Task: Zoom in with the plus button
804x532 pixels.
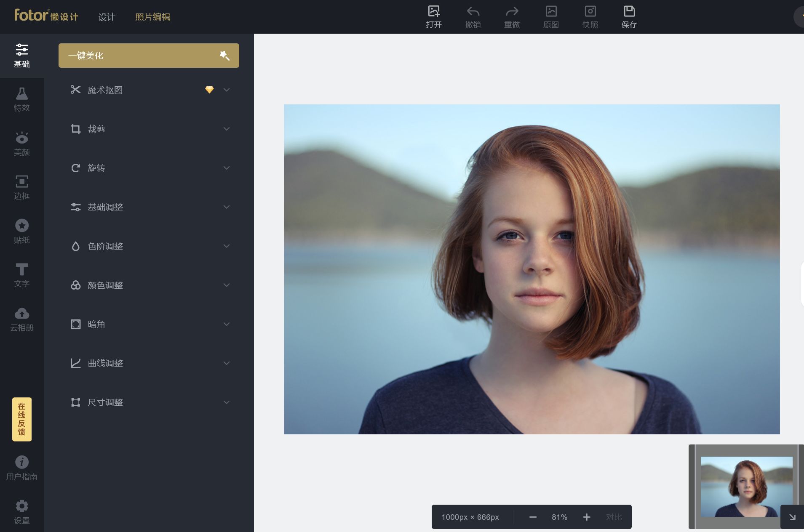Action: tap(587, 517)
